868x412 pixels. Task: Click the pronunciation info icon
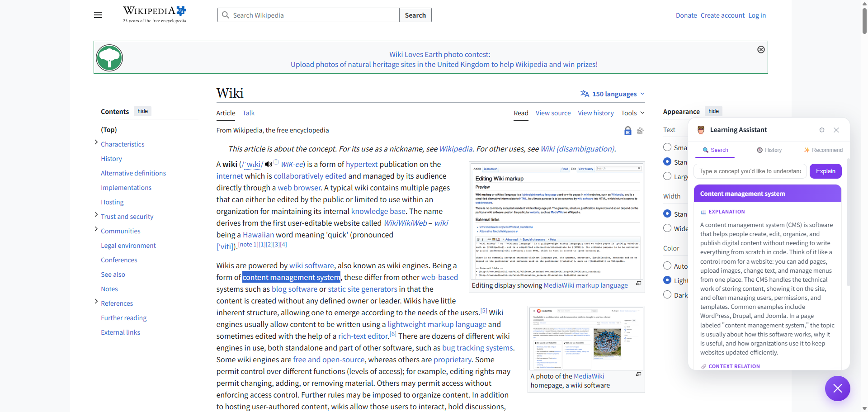[276, 162]
